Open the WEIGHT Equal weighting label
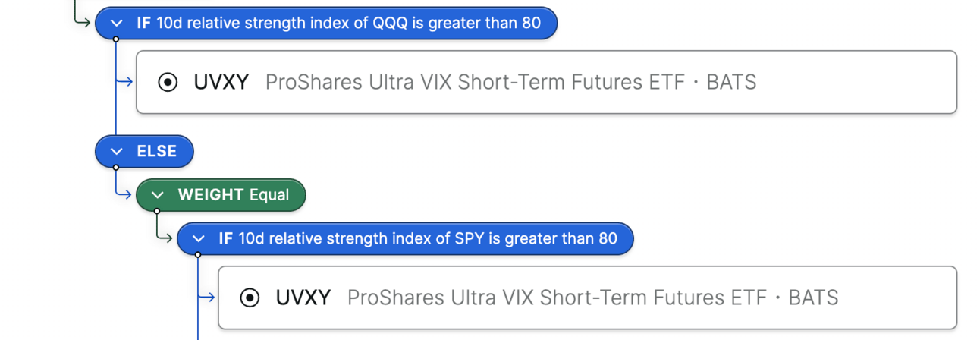Image resolution: width=980 pixels, height=340 pixels. (233, 195)
